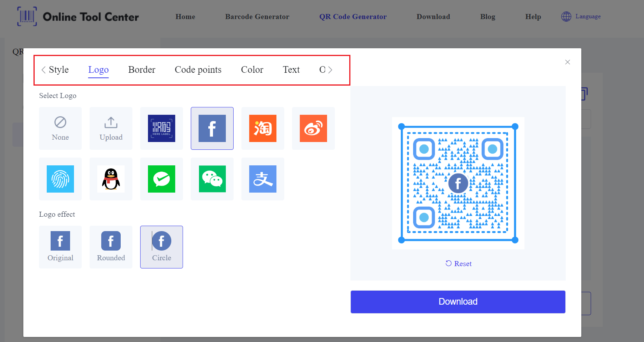Apply the Rounded logo effect
Image resolution: width=644 pixels, height=342 pixels.
[111, 247]
